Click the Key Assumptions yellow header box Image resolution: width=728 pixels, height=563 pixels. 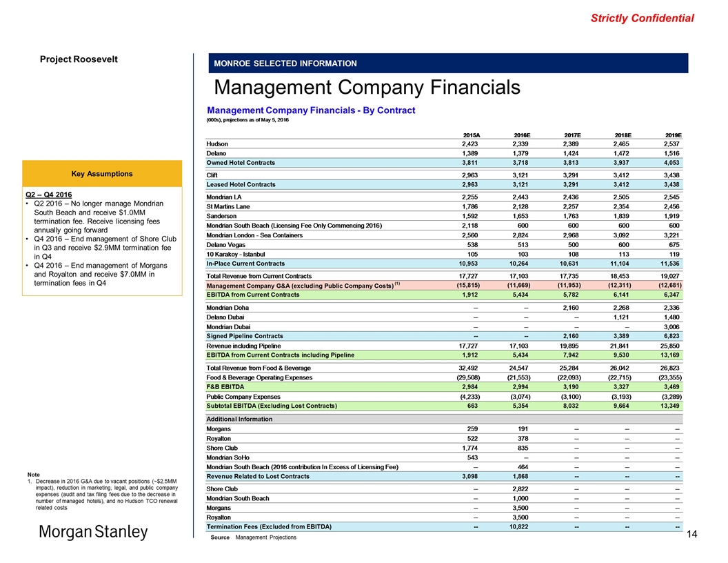99,173
